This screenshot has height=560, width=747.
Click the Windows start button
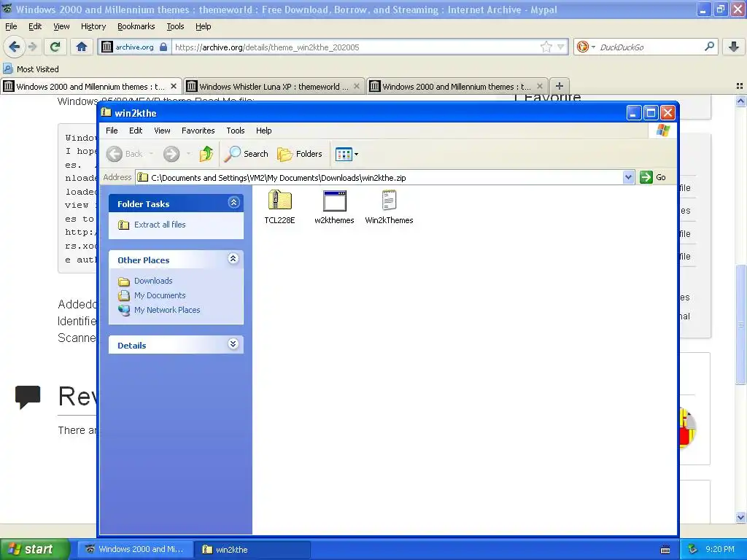[x=34, y=549]
